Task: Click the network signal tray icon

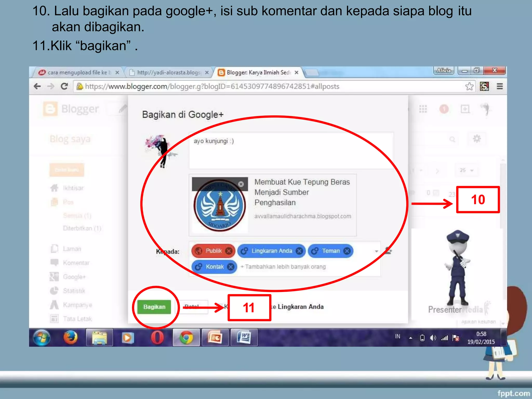Action: (x=444, y=338)
